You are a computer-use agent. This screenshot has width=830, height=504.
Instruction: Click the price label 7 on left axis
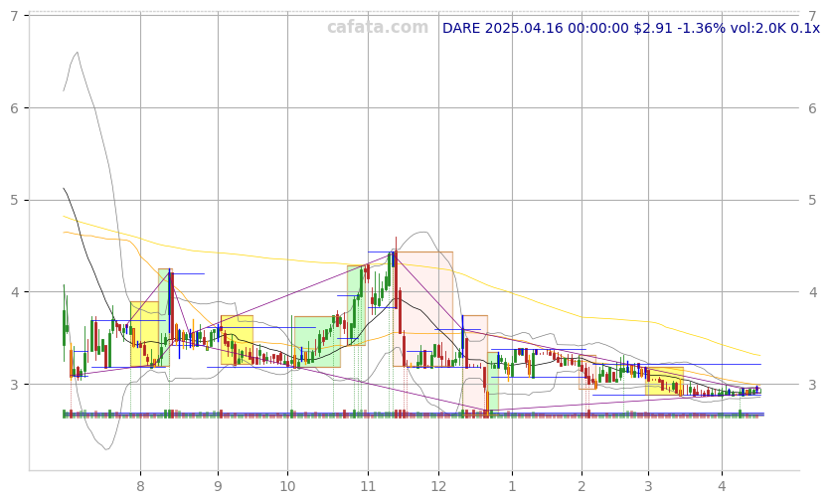[15, 16]
